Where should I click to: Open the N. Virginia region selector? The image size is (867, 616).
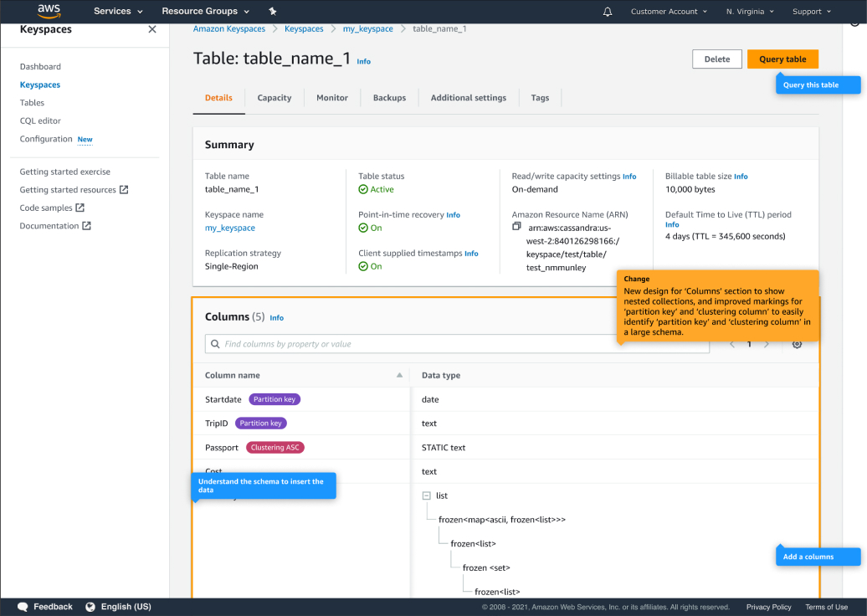749,12
